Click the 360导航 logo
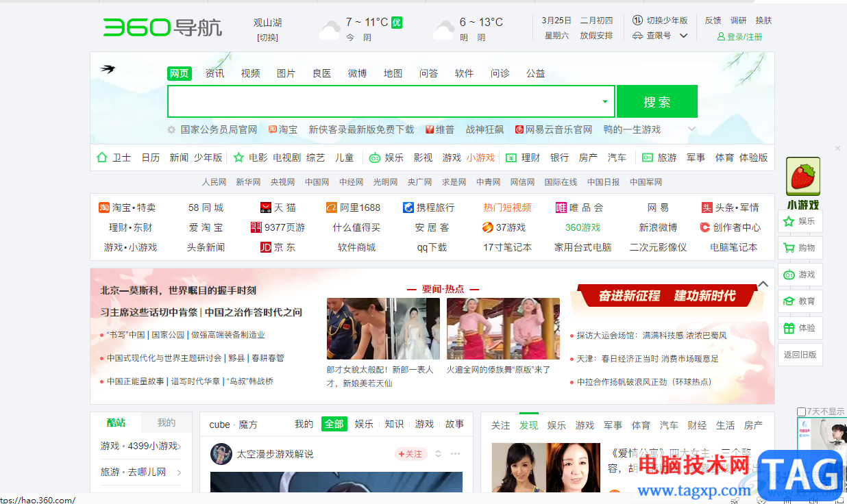The width and height of the screenshot is (847, 504). 162,27
